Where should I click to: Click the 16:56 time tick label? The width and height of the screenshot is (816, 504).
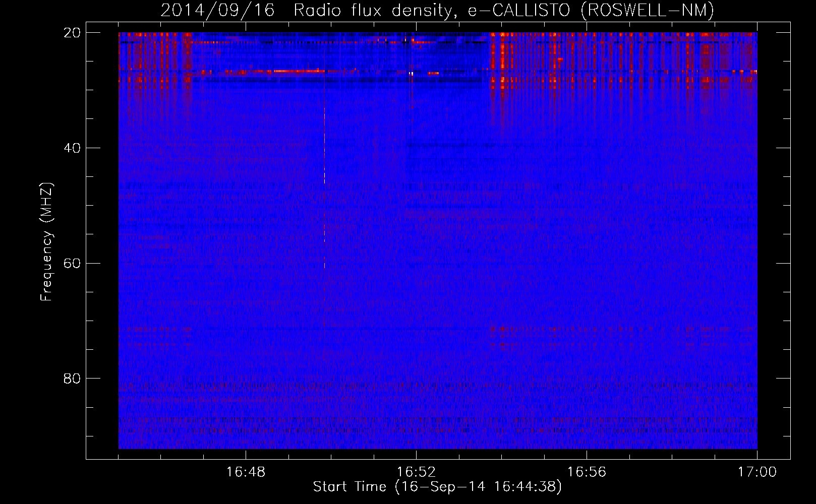(587, 472)
